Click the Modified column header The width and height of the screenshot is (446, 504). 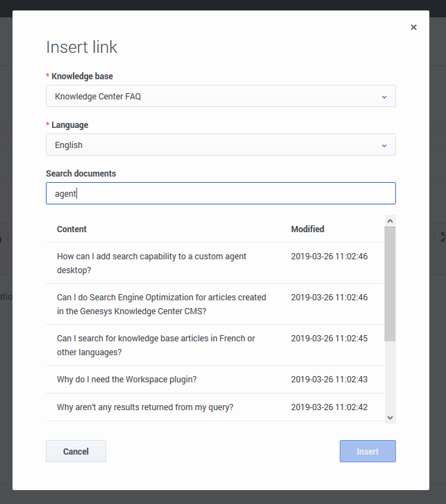pyautogui.click(x=307, y=229)
